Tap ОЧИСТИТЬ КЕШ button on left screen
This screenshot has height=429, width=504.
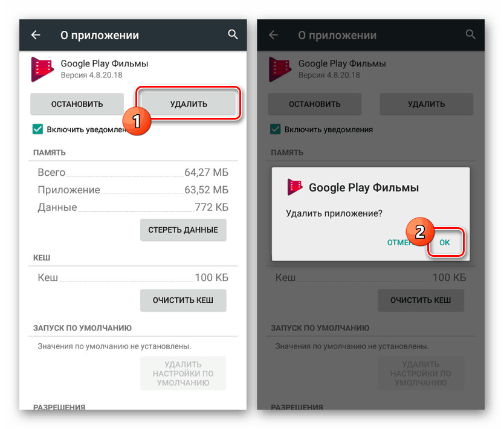[x=183, y=300]
